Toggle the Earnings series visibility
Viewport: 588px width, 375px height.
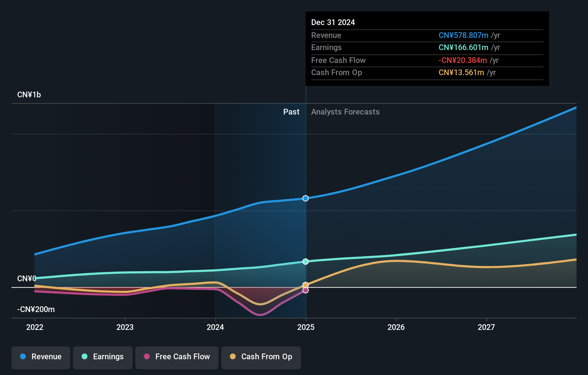click(x=102, y=357)
